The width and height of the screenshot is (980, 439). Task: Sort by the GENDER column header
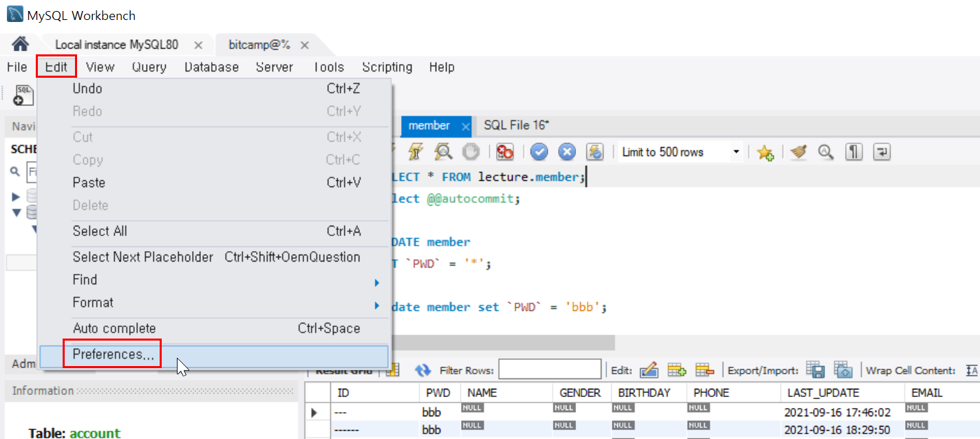pyautogui.click(x=582, y=393)
